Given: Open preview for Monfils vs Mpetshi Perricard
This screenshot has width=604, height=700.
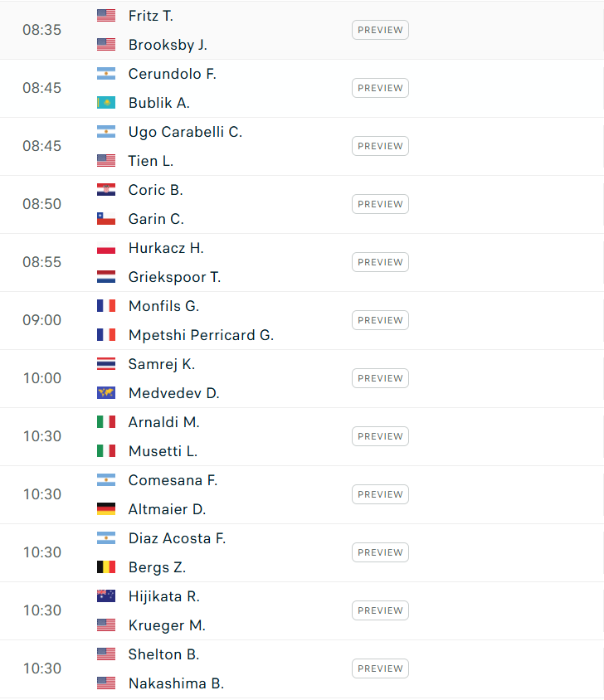Looking at the screenshot, I should click(380, 320).
